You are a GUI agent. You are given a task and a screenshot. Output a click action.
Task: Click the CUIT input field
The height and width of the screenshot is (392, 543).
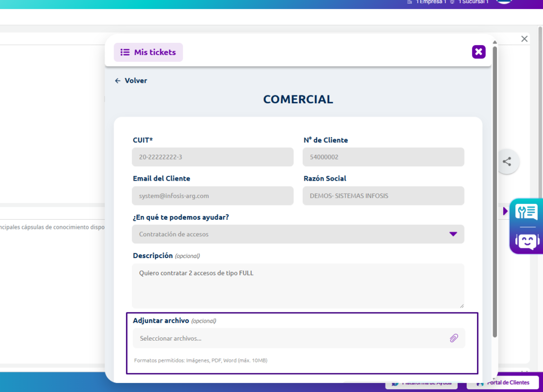[213, 157]
